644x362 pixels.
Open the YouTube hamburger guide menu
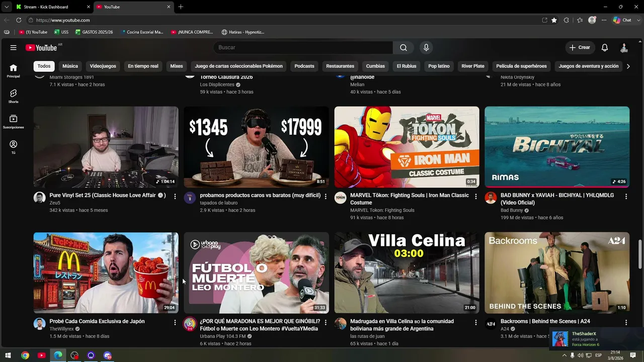point(14,48)
